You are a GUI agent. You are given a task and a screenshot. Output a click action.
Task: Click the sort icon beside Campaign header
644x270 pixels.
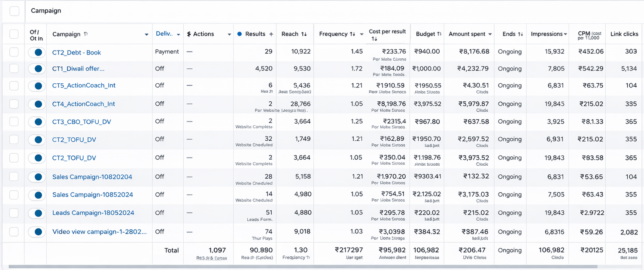(86, 34)
